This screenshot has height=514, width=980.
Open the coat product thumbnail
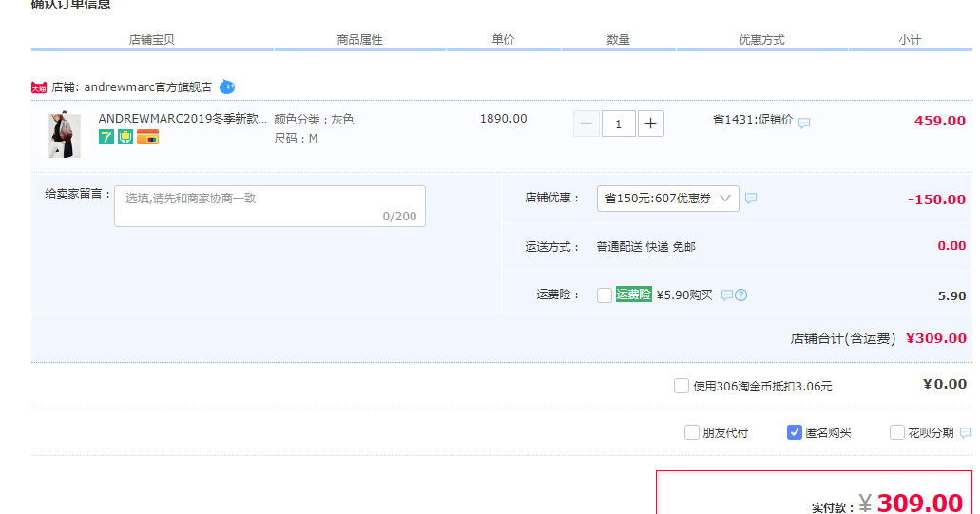click(65, 134)
